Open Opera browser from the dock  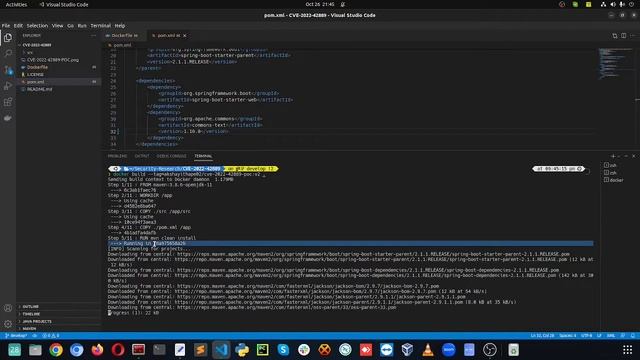[118, 350]
